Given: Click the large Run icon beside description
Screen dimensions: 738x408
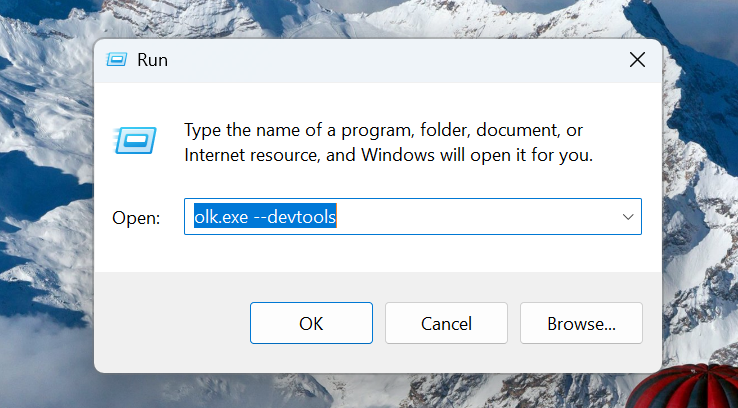Looking at the screenshot, I should [135, 140].
